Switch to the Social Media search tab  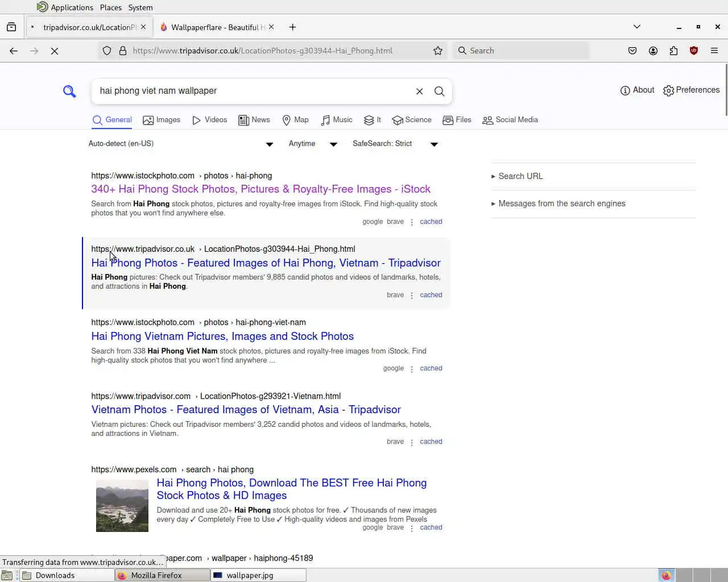[x=510, y=120]
